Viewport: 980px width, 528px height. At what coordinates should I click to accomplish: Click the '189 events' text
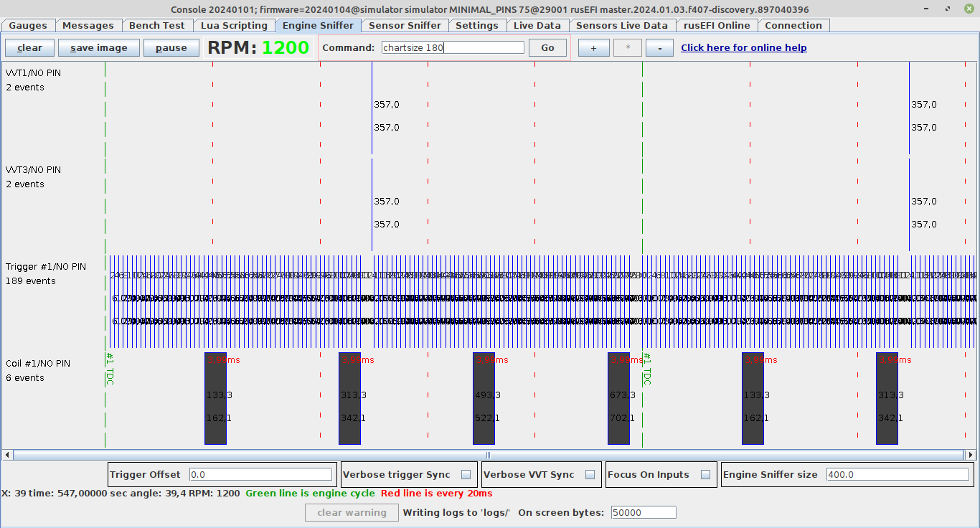coord(30,280)
